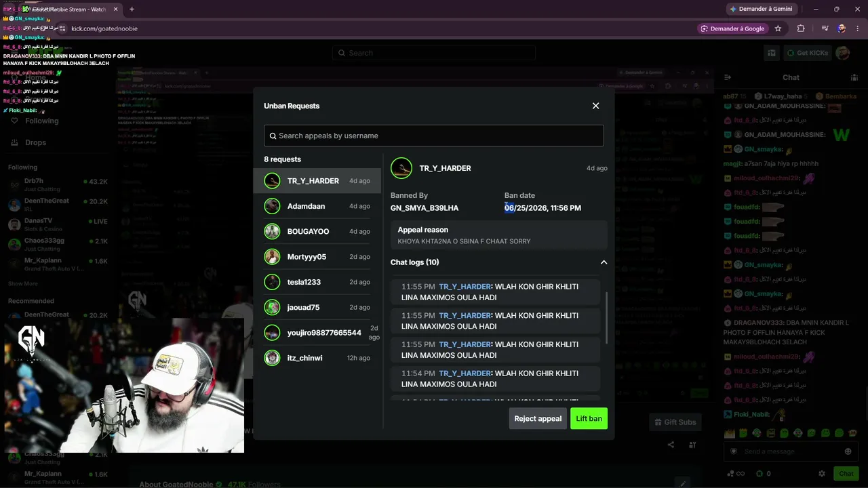Open tesla1233's unban request
This screenshot has width=868, height=488.
317,282
